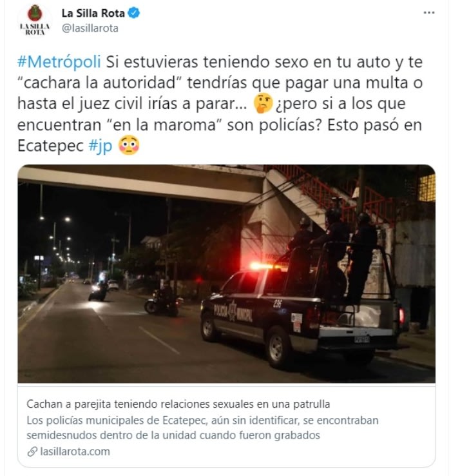Open the police truck photo thumbnail
This screenshot has width=451, height=476.
point(226,273)
